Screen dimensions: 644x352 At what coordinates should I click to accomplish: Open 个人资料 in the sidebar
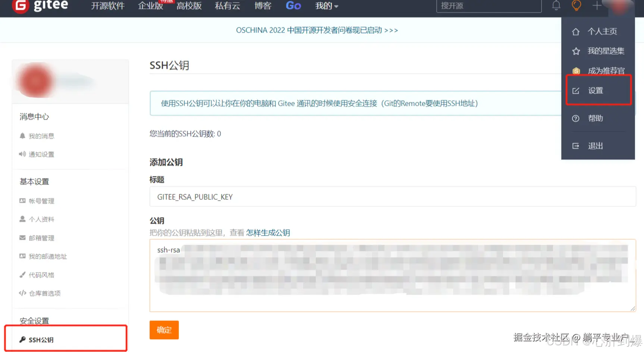[x=41, y=219]
